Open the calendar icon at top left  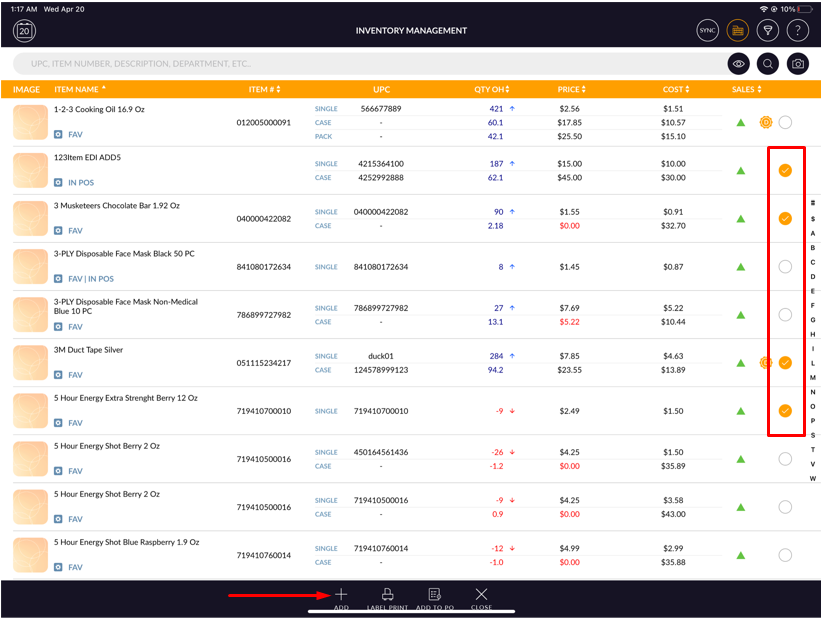pos(24,31)
